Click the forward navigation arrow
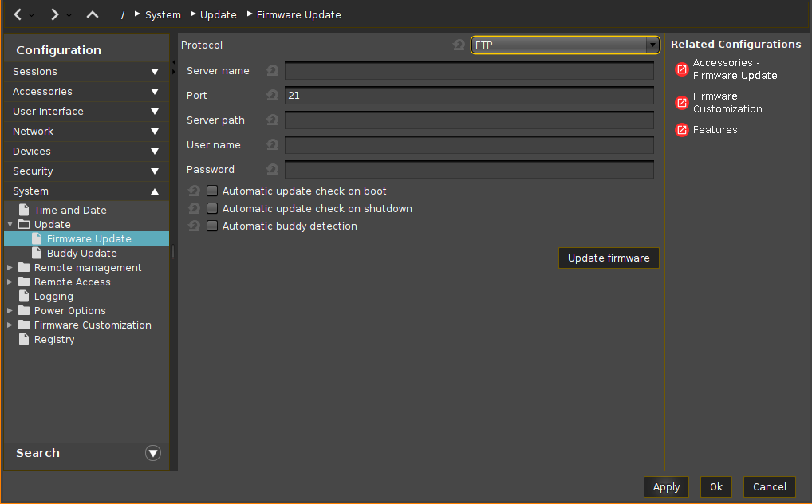Viewport: 812px width, 504px height. coord(54,14)
